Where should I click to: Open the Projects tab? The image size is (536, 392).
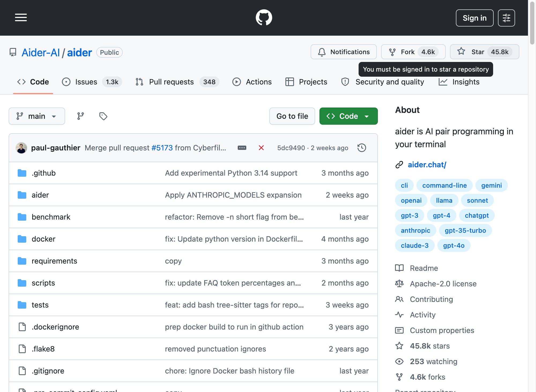[306, 82]
